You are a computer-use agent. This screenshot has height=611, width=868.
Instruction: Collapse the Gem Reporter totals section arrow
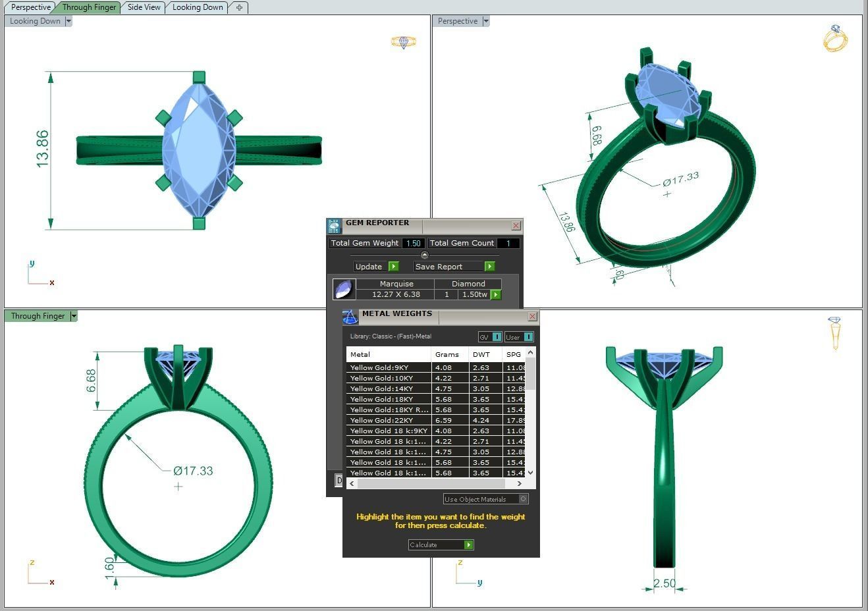tap(424, 255)
